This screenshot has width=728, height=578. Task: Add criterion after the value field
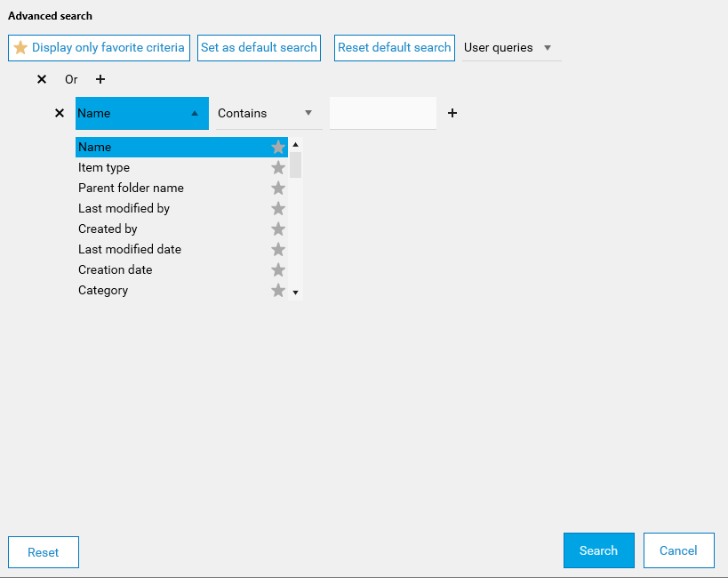(x=452, y=113)
